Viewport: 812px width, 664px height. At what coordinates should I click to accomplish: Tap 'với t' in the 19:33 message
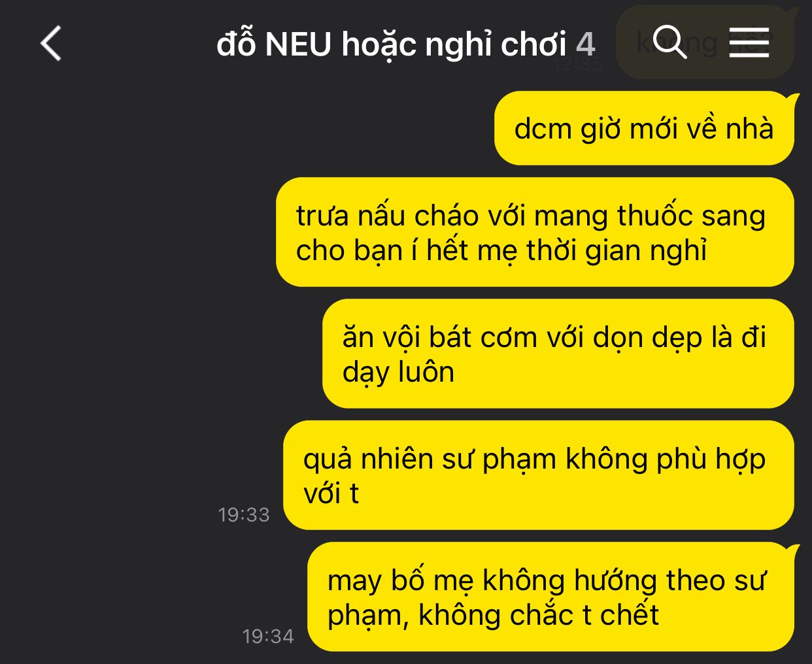(x=331, y=493)
